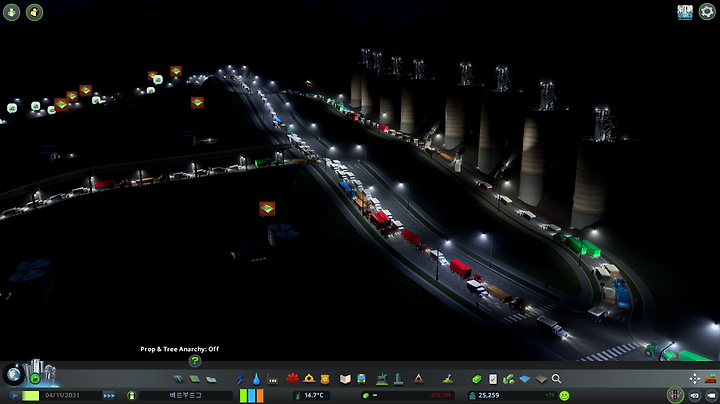The image size is (720, 404).
Task: Click the leftmost chat bubble notification
Action: 12,108
